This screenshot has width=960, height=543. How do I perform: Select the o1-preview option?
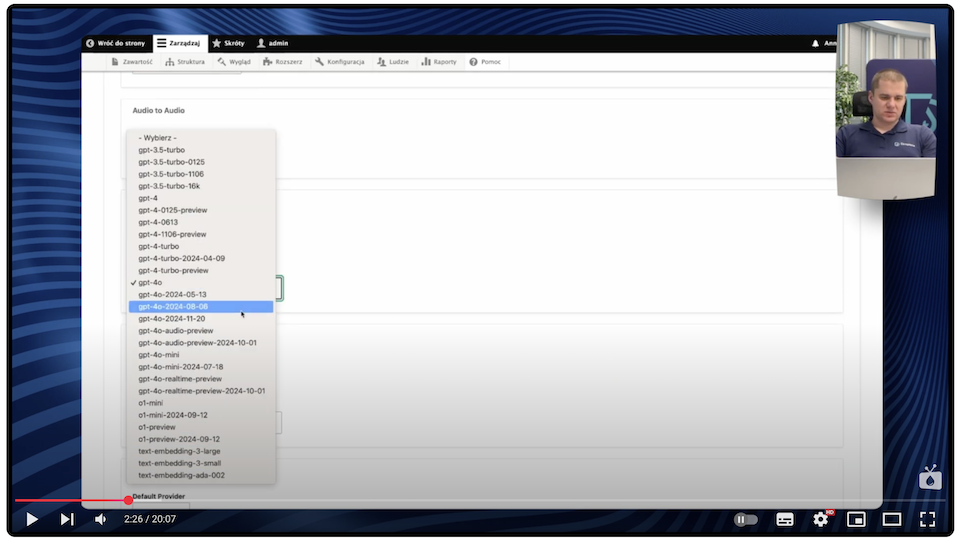(201, 427)
